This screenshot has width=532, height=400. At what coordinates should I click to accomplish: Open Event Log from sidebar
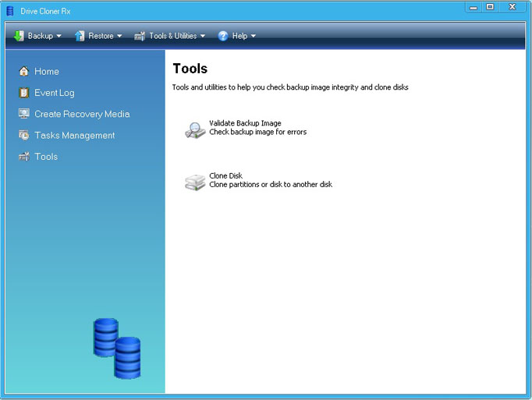point(55,93)
